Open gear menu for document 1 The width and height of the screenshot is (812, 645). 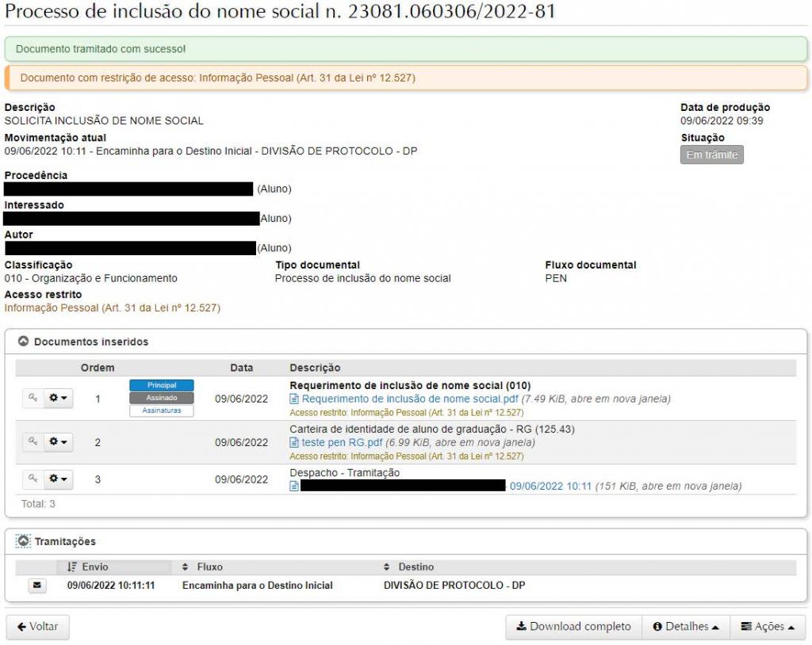(x=58, y=399)
